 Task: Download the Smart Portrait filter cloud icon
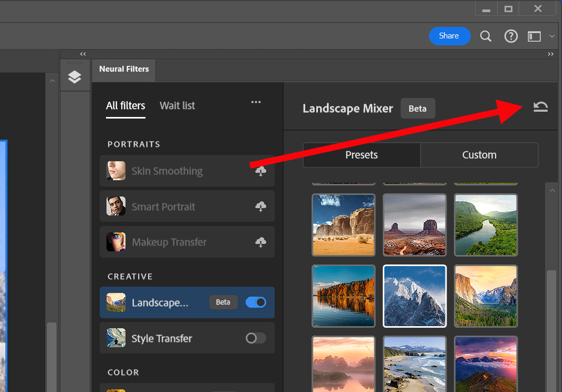tap(260, 207)
